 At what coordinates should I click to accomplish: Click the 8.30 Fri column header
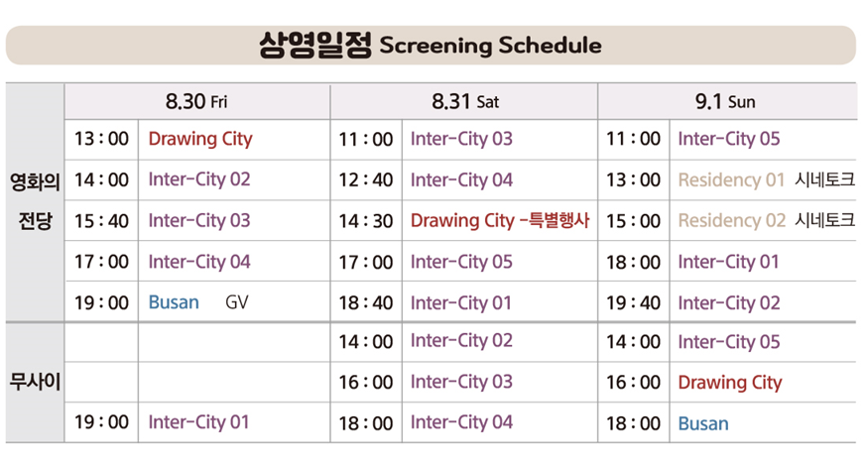point(196,101)
